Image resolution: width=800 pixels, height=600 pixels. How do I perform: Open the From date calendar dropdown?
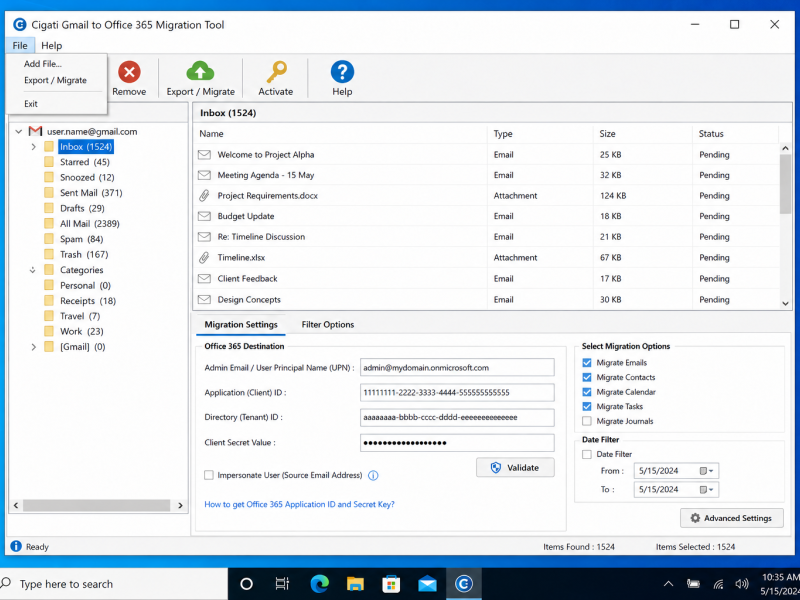(x=707, y=470)
